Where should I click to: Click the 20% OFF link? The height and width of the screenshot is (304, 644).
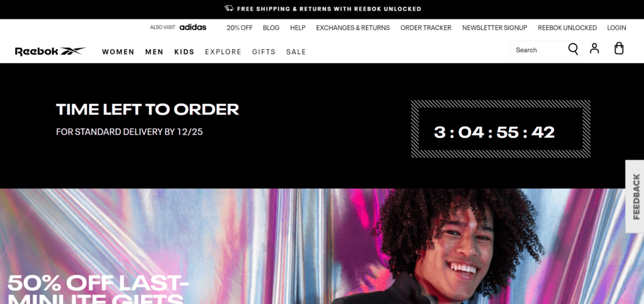click(240, 28)
